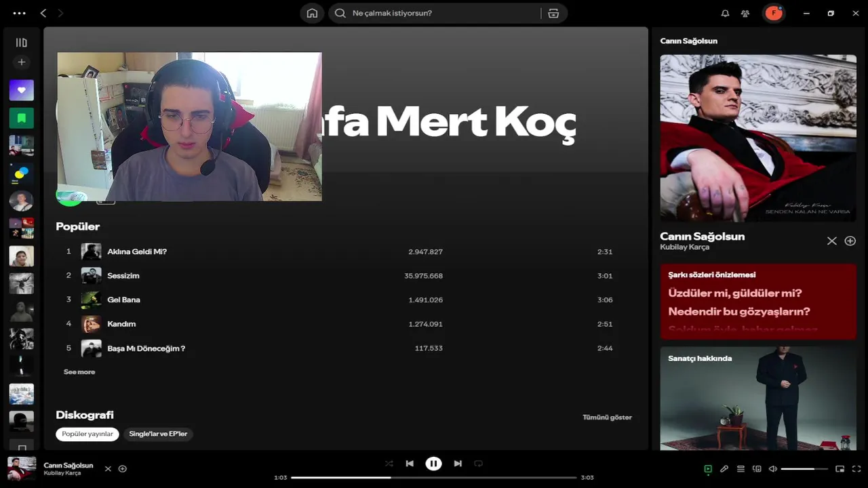
Task: Open Canın Sağolsun title in bottom bar
Action: point(68,466)
